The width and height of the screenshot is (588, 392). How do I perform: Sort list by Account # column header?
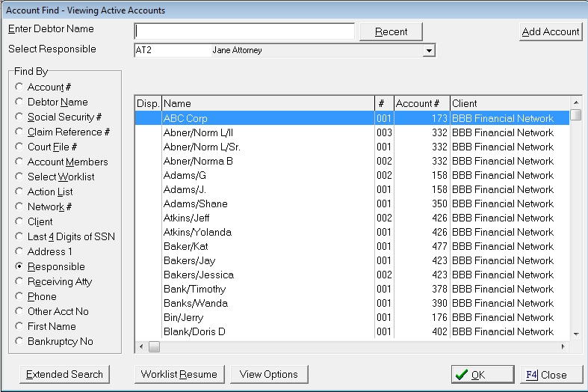[421, 103]
